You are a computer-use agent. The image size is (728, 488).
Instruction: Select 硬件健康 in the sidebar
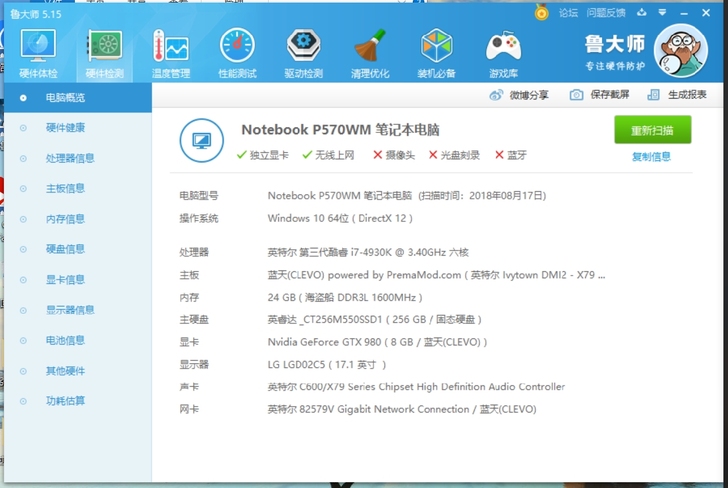coord(65,128)
